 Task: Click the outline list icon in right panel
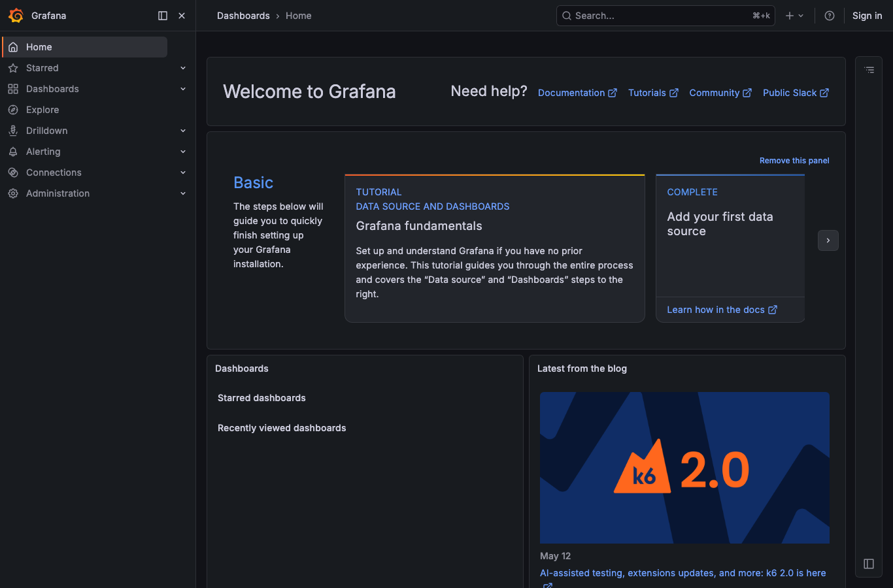(x=869, y=69)
